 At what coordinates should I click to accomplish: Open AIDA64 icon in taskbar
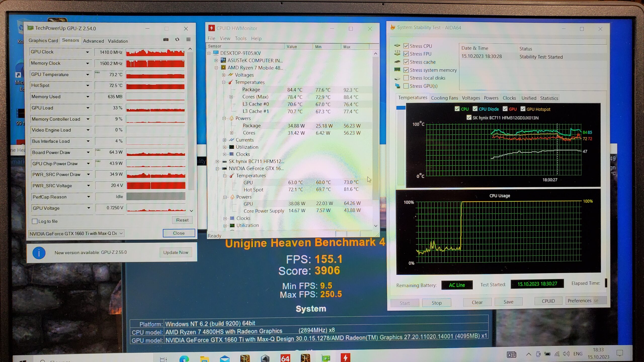pos(285,358)
